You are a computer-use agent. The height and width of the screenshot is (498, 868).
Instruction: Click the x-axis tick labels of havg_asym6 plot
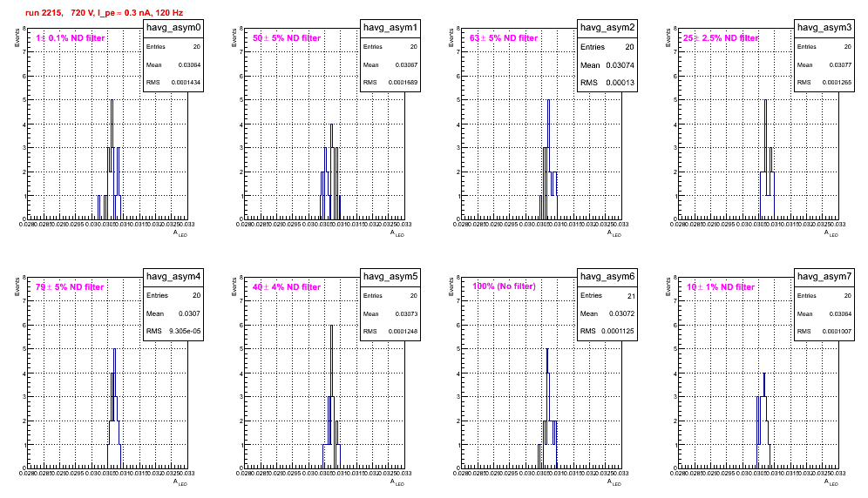pos(541,474)
